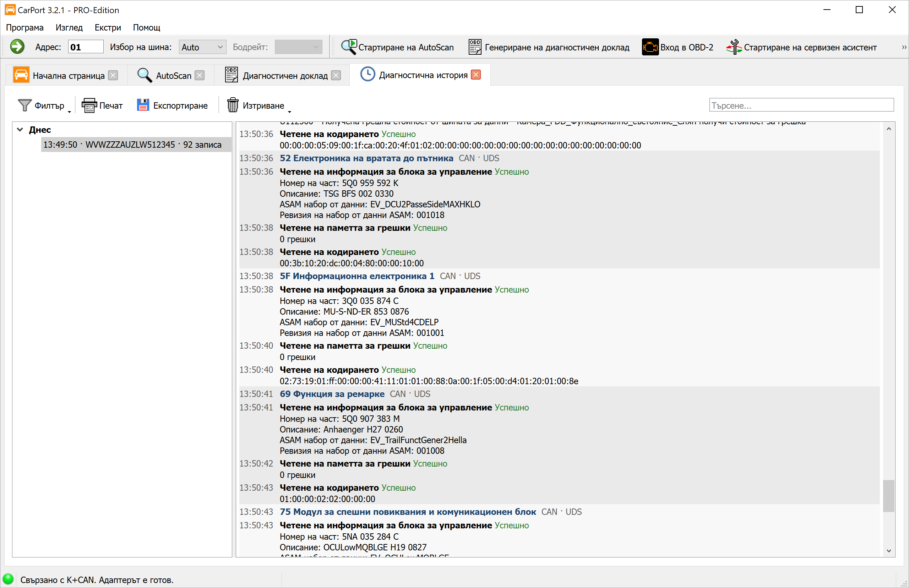This screenshot has width=909, height=588.
Task: Click the service assistant wrench icon
Action: tap(734, 47)
